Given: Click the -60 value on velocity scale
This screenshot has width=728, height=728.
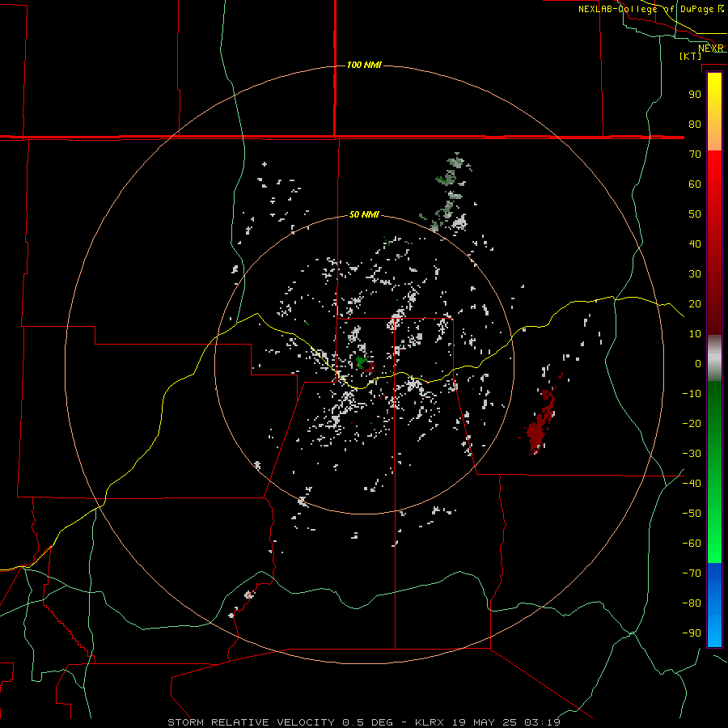Looking at the screenshot, I should coord(692,544).
